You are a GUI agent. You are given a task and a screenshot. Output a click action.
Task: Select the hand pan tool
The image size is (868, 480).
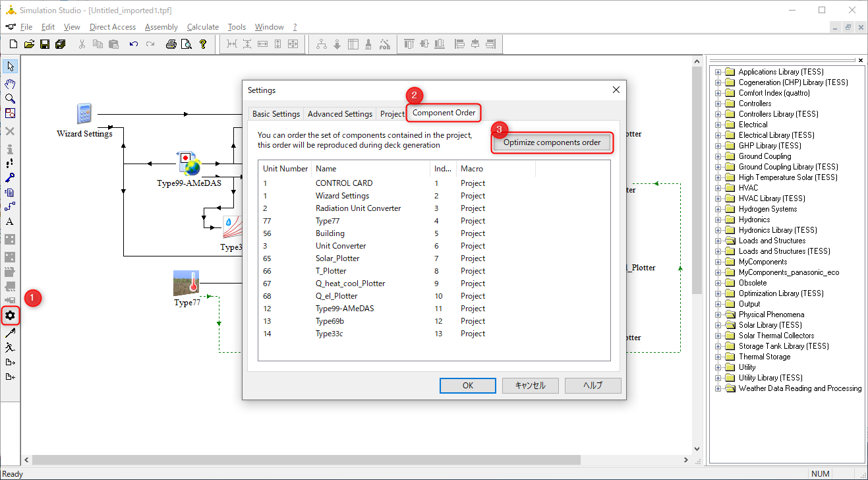pyautogui.click(x=10, y=84)
